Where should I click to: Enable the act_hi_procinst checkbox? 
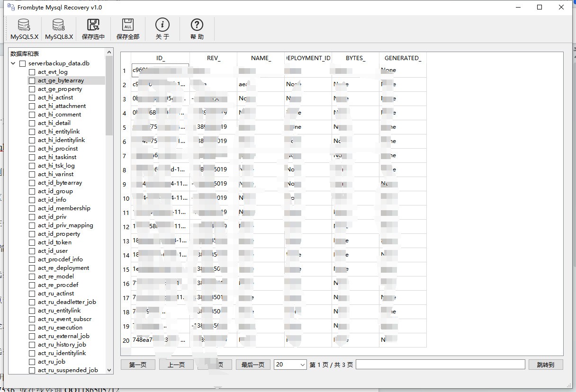(32, 149)
